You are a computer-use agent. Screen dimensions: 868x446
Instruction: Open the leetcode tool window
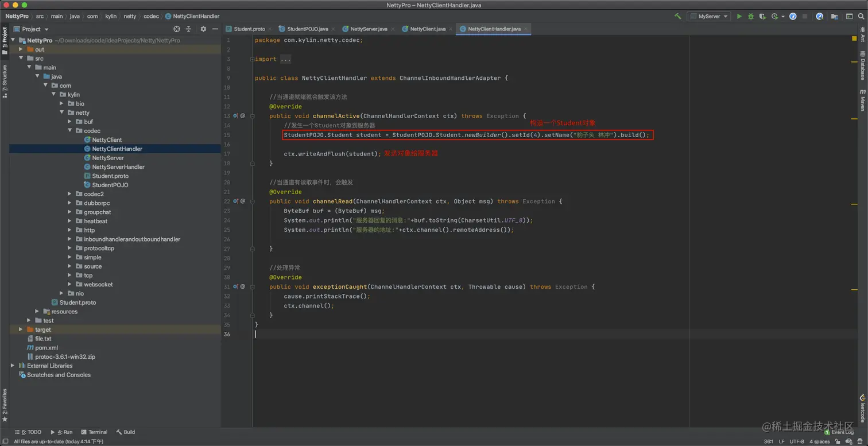[x=862, y=408]
